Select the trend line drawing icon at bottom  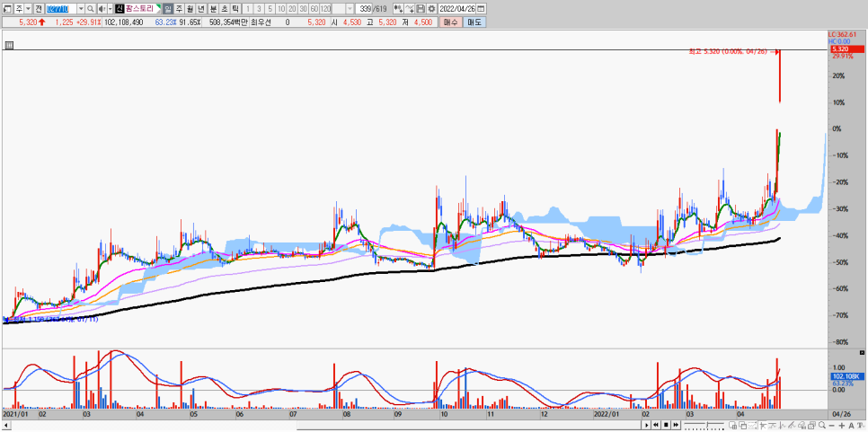pos(793,426)
